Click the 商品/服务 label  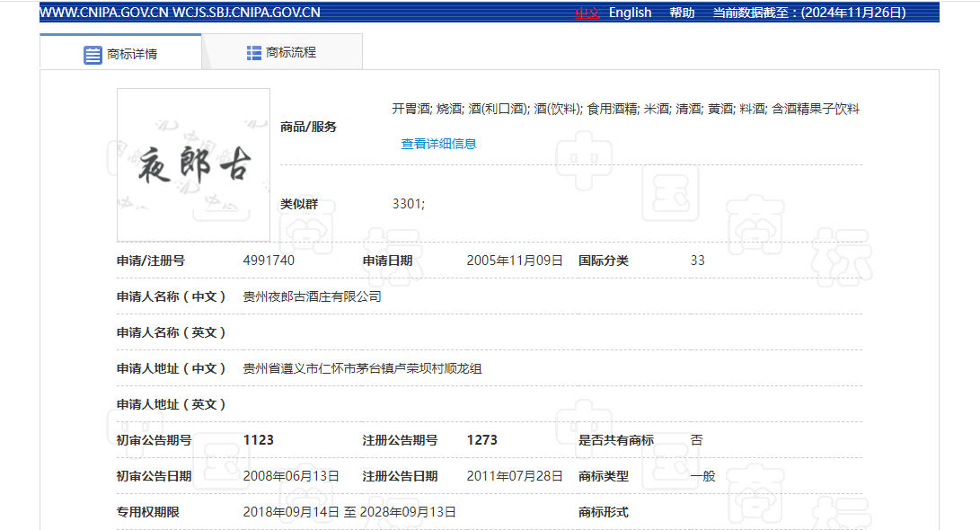tap(308, 127)
